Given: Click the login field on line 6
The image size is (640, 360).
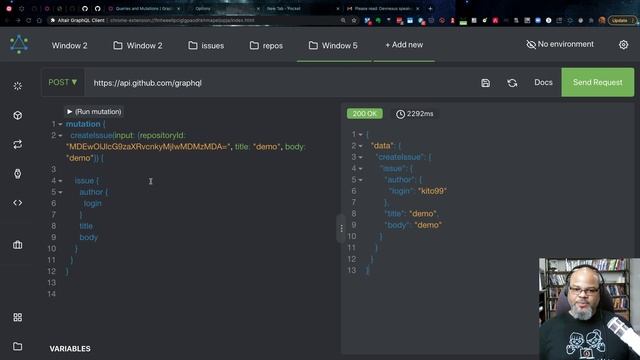Looking at the screenshot, I should tap(93, 203).
